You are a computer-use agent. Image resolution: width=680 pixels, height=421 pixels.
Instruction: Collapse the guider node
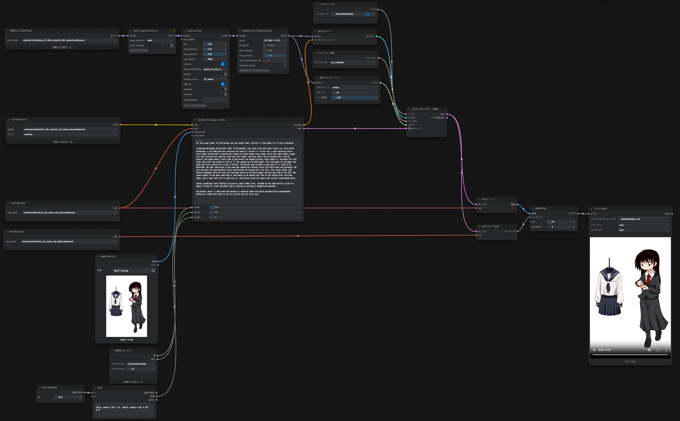[x=315, y=31]
